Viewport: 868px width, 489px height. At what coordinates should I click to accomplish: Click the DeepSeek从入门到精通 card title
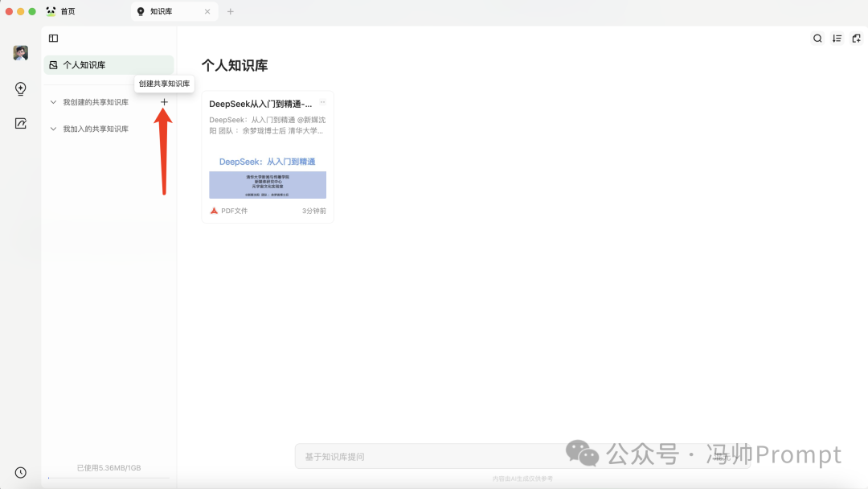(260, 104)
